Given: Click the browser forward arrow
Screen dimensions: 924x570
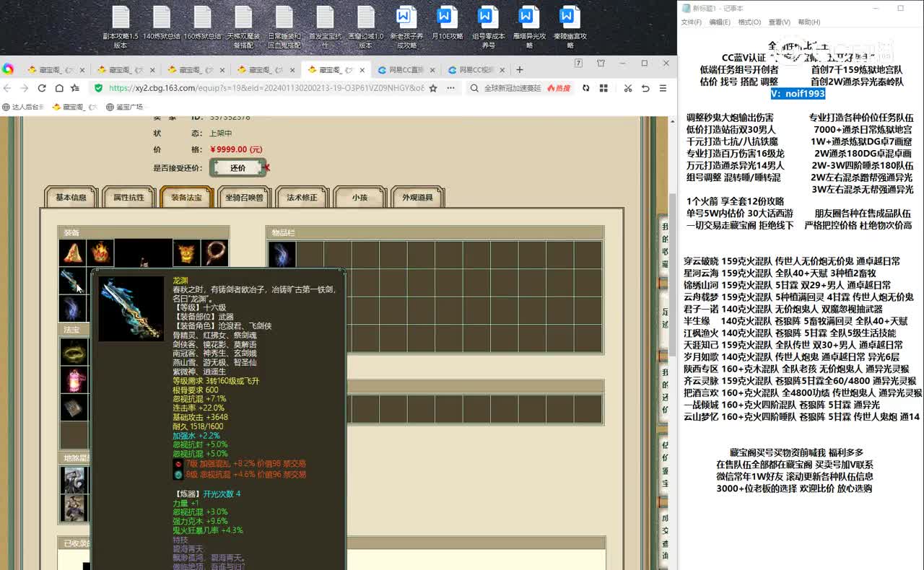Looking at the screenshot, I should point(24,88).
